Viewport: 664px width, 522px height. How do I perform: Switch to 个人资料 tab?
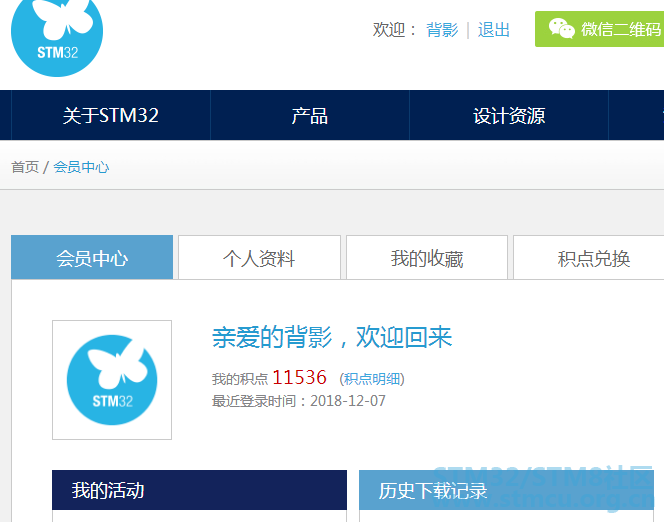[x=259, y=257]
